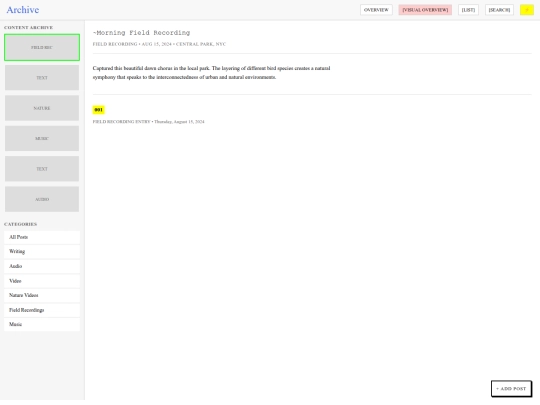Select the AUDIO thumbnail
540x405 pixels.
point(42,199)
